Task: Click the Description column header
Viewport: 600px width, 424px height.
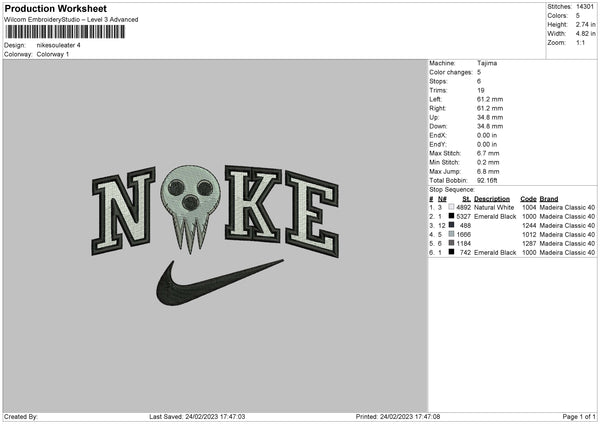Action: tap(492, 199)
